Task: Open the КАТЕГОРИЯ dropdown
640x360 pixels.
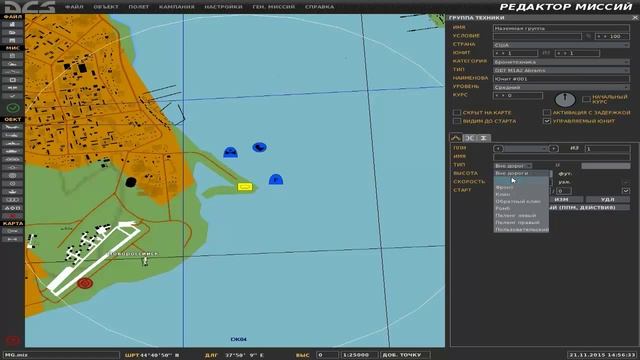Action: point(561,62)
